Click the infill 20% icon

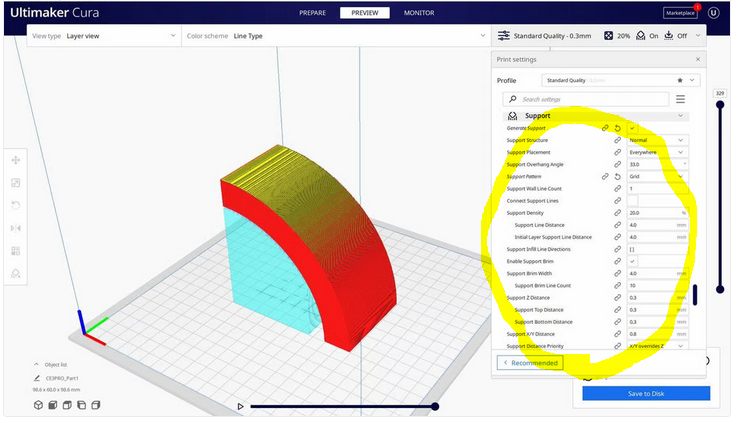[x=608, y=36]
